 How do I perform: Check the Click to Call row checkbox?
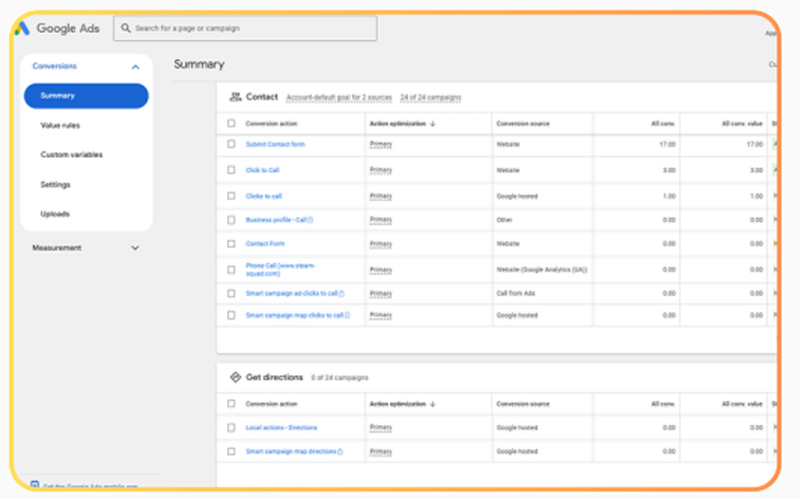[231, 170]
